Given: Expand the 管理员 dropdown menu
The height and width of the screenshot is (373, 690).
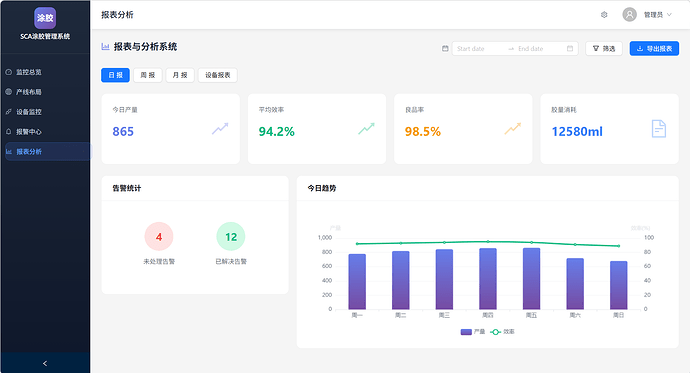Looking at the screenshot, I should click(657, 15).
